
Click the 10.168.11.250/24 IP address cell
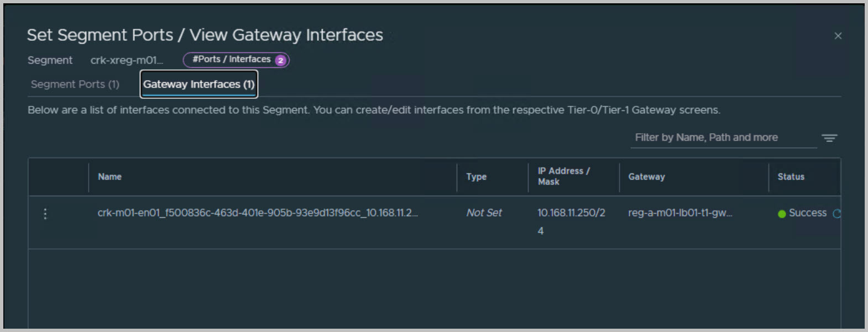pyautogui.click(x=571, y=214)
